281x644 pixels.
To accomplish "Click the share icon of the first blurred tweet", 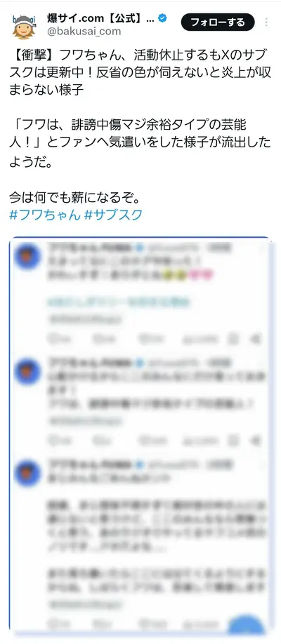I will pyautogui.click(x=255, y=339).
